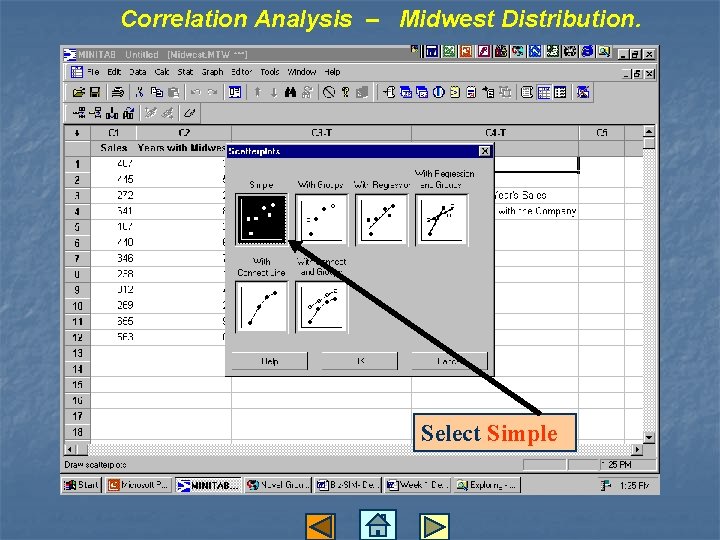This screenshot has height=540, width=720.
Task: Click the C1 column header
Action: (113, 133)
